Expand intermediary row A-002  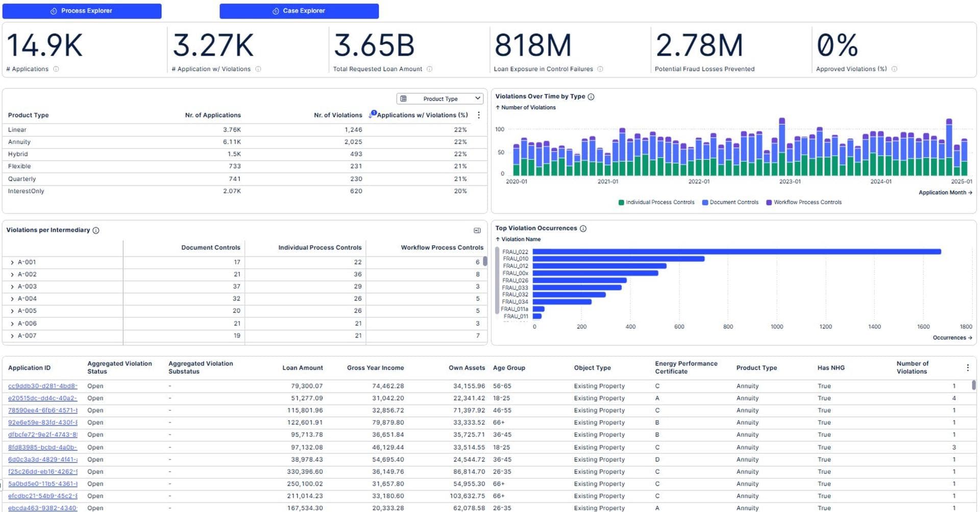pyautogui.click(x=12, y=275)
